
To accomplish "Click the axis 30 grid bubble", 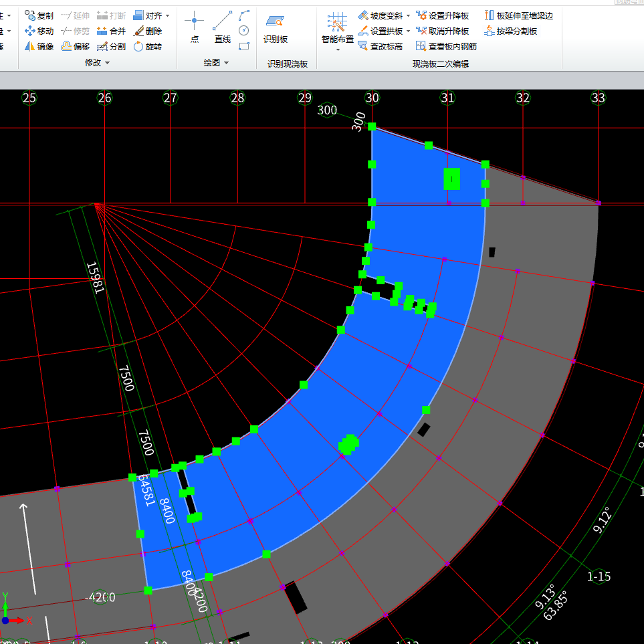I will (x=372, y=98).
